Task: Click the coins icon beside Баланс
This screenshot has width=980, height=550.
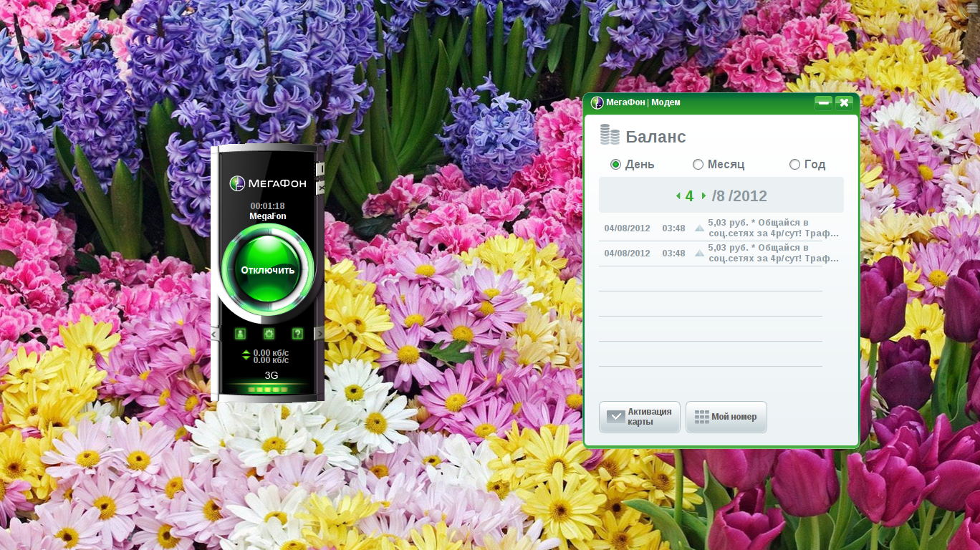Action: point(610,135)
